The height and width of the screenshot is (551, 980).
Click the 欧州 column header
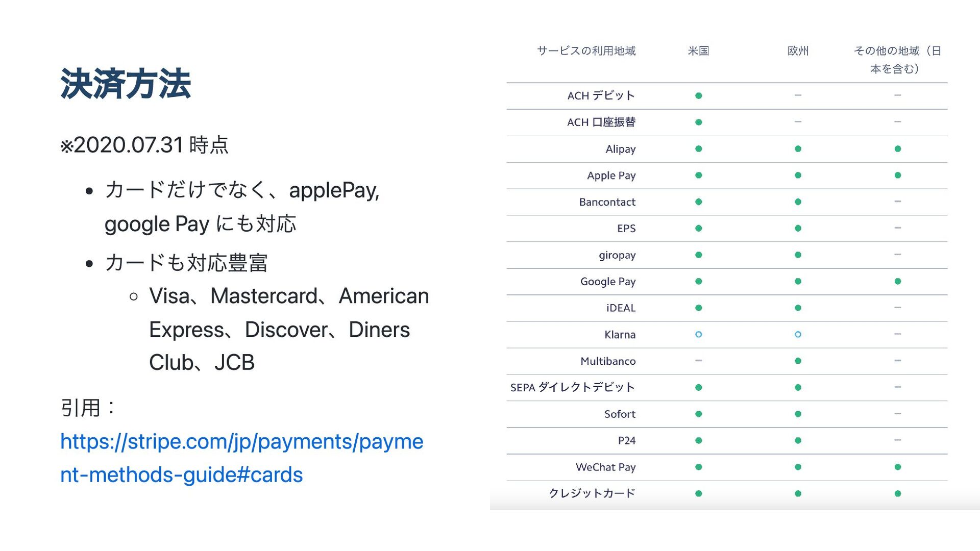coord(798,51)
